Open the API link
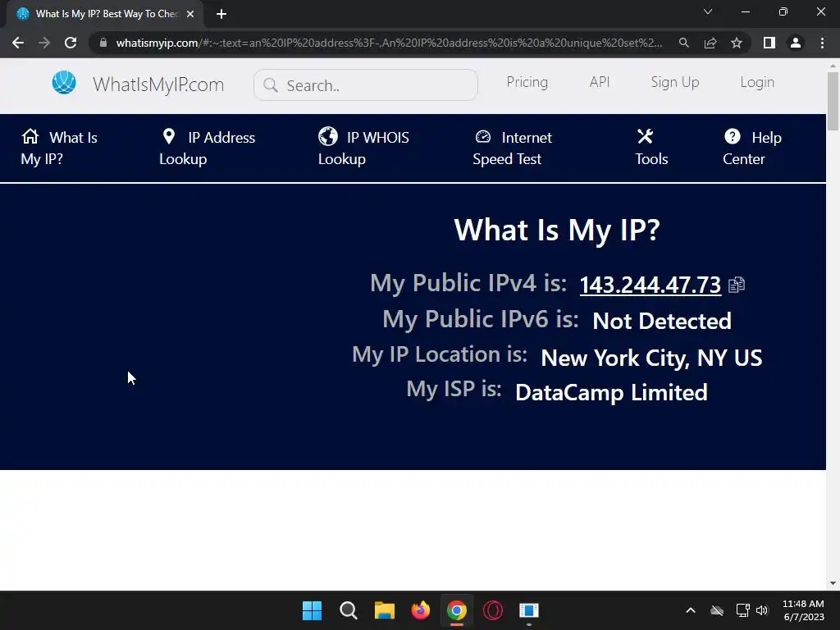Image resolution: width=840 pixels, height=630 pixels. (x=600, y=82)
